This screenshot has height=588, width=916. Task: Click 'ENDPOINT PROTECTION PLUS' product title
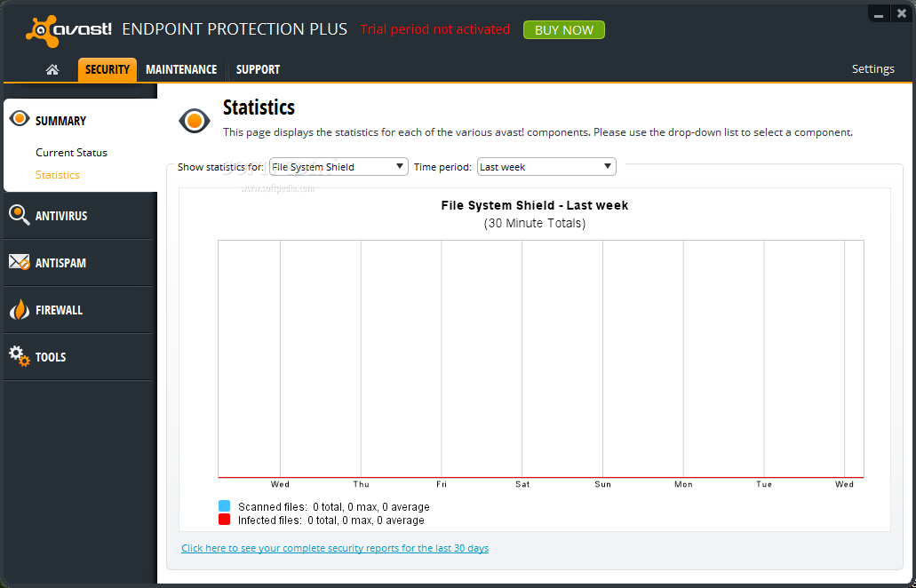(x=235, y=29)
